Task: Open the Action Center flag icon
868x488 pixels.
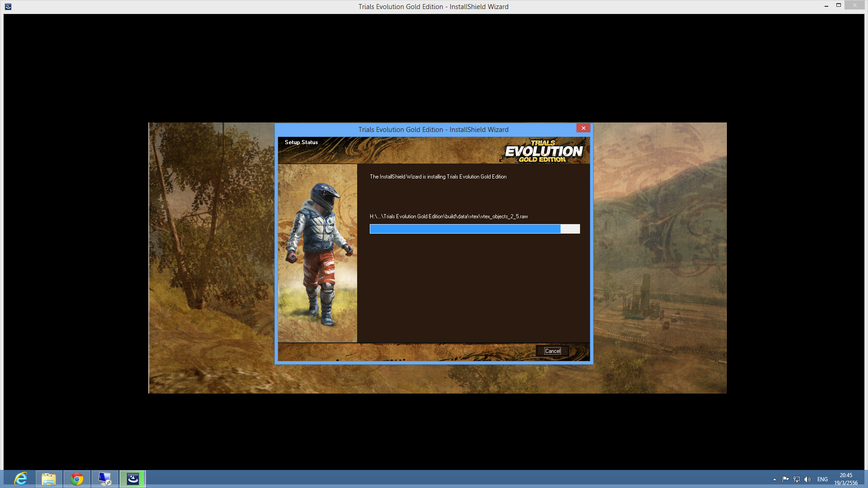Action: coord(785,479)
